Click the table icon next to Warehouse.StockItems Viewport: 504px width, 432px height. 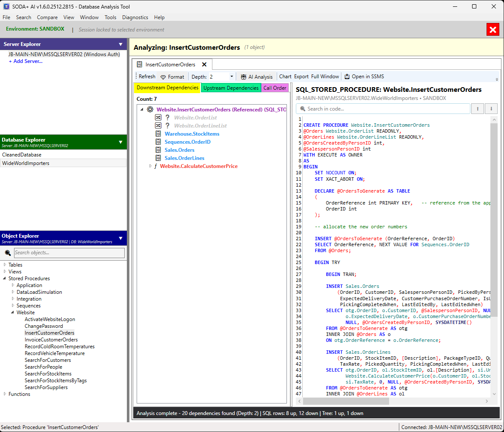click(157, 134)
